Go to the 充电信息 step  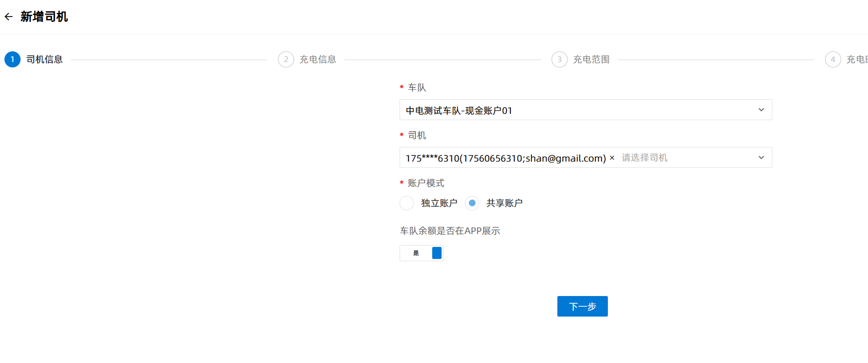[317, 59]
